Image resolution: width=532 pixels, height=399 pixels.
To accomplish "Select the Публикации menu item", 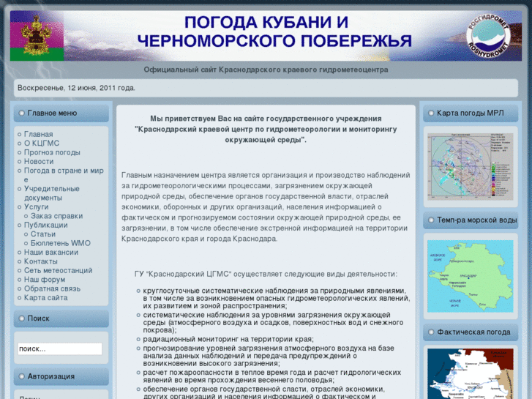I will [x=46, y=225].
